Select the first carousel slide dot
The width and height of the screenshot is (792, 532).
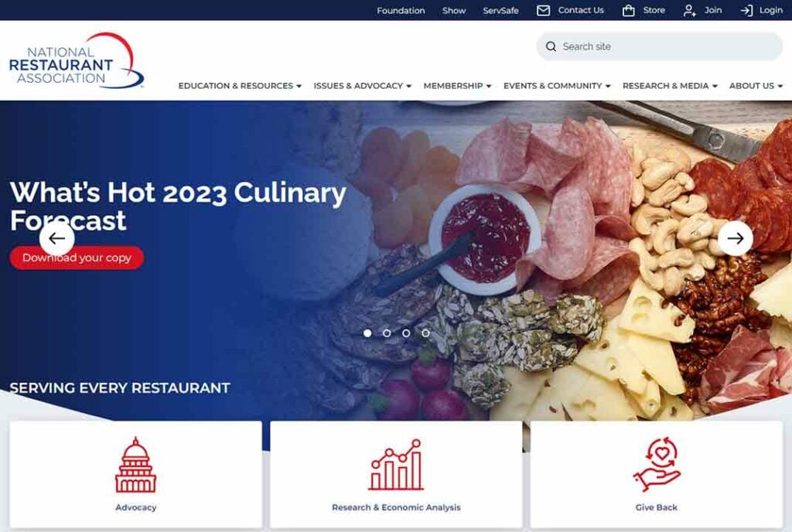point(367,333)
